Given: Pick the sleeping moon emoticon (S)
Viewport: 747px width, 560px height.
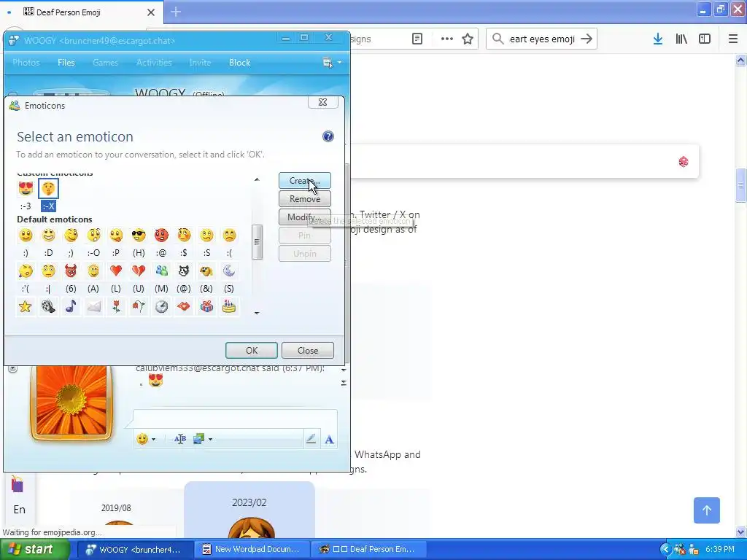Looking at the screenshot, I should pyautogui.click(x=229, y=271).
